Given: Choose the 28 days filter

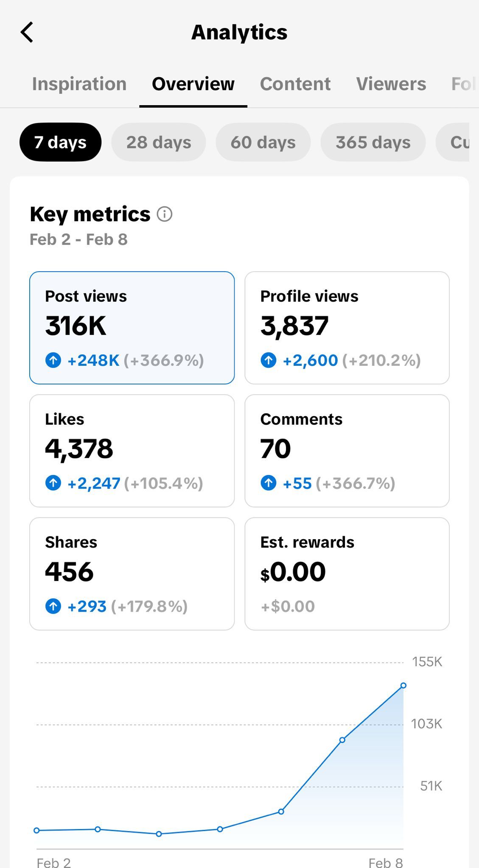Looking at the screenshot, I should point(159,142).
